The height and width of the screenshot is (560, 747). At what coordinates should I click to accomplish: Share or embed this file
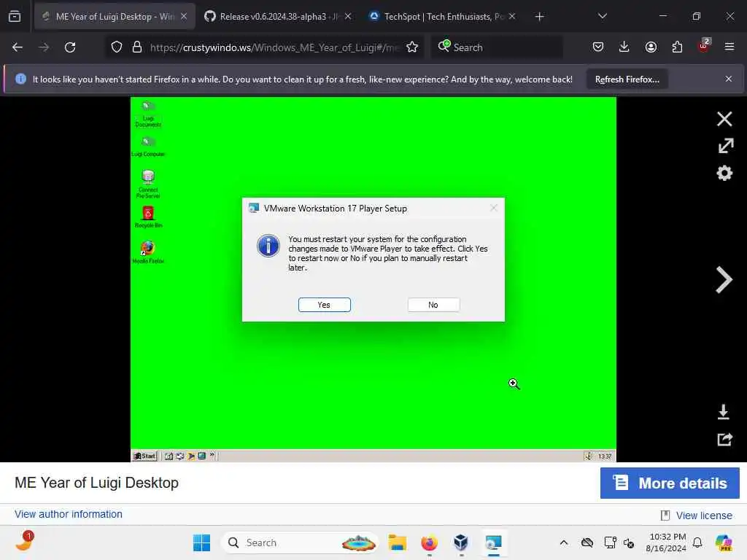tap(724, 439)
